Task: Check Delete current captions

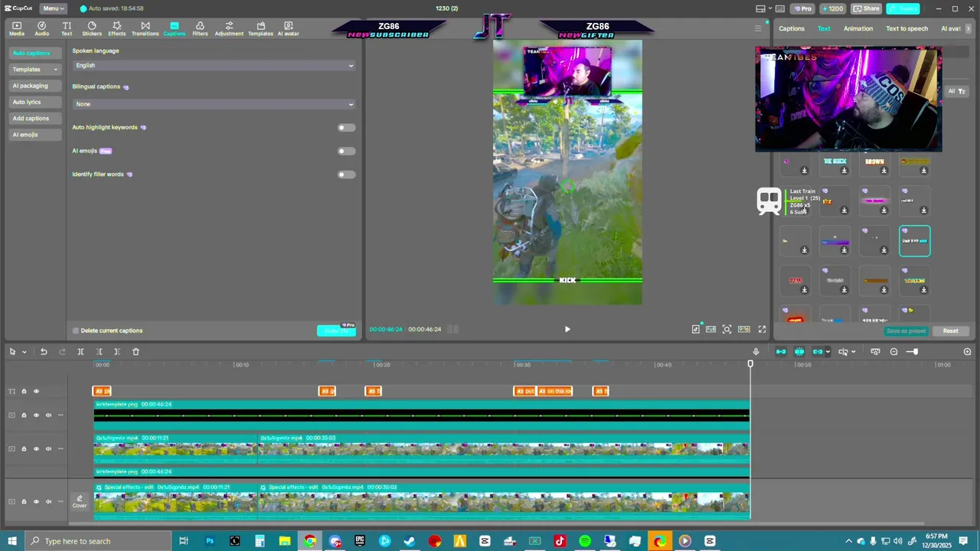Action: (76, 331)
